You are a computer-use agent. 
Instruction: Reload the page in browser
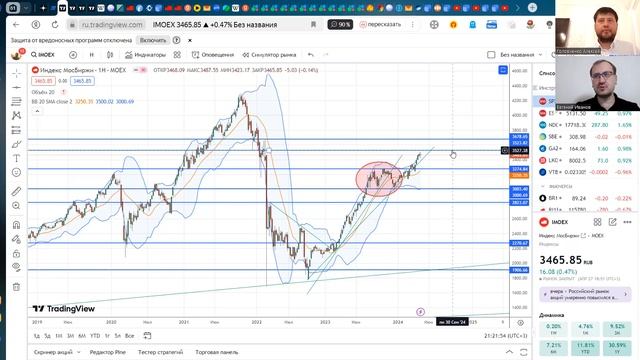[55, 24]
